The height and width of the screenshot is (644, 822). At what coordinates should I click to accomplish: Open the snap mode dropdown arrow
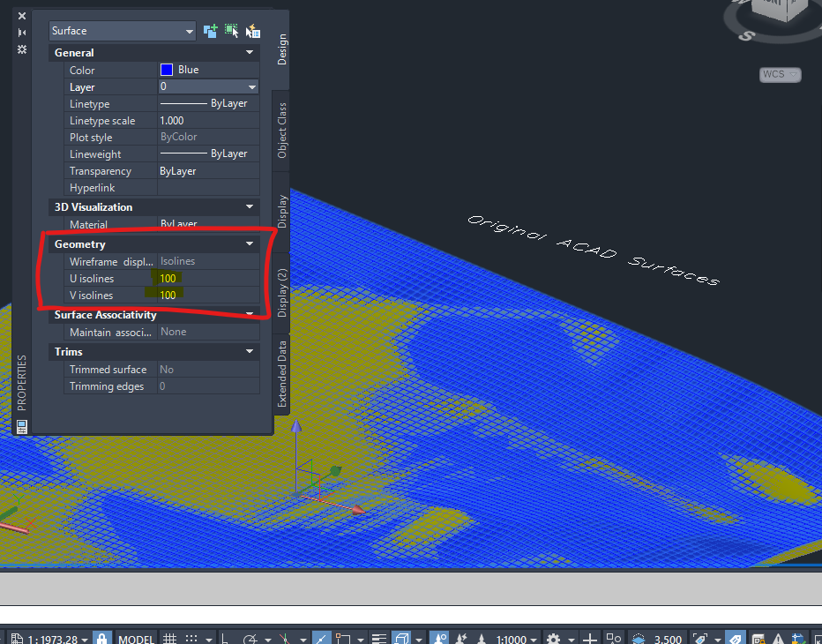pyautogui.click(x=209, y=640)
